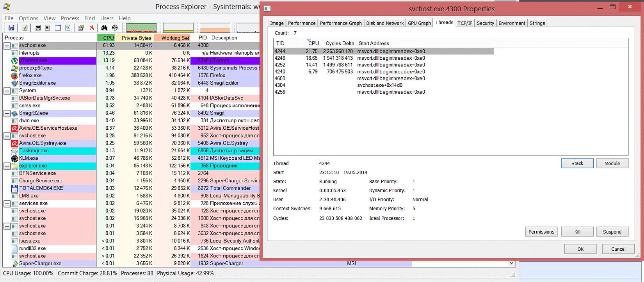644x282 pixels.
Task: Click the Kill Process red X icon
Action: (x=92, y=28)
